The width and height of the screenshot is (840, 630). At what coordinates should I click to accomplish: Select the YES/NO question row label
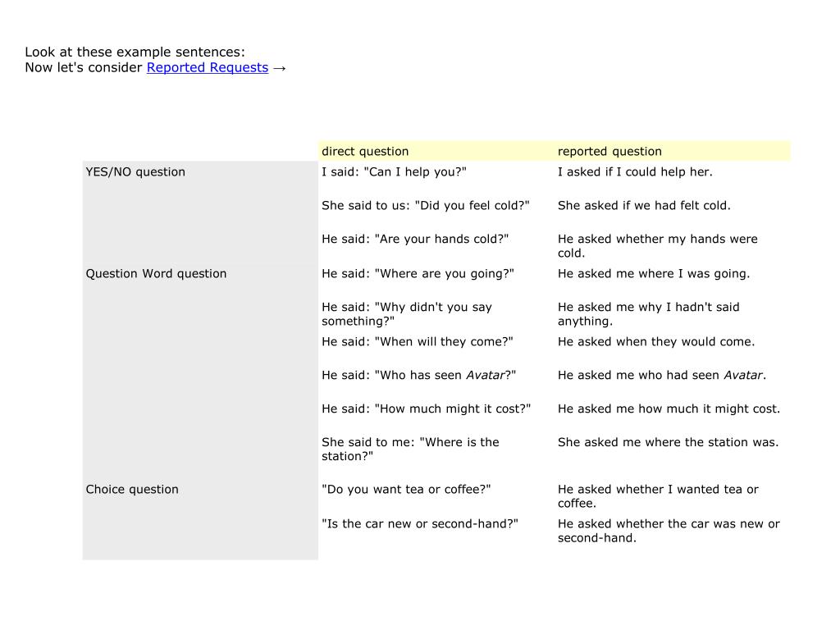pyautogui.click(x=135, y=172)
